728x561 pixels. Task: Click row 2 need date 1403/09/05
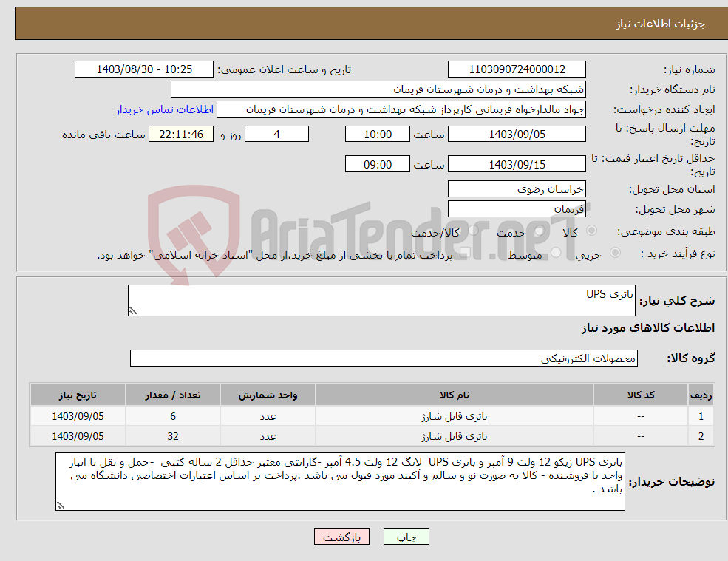pyautogui.click(x=78, y=436)
